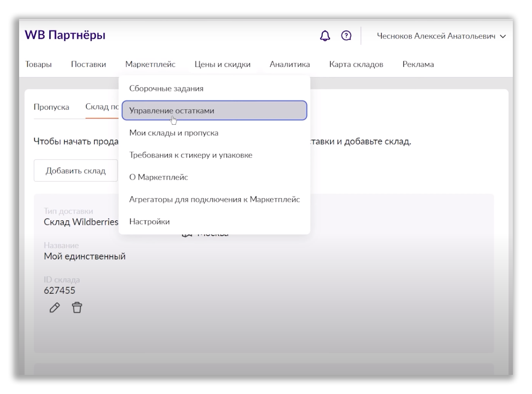Edit warehouse 627455 with pencil icon
This screenshot has height=394, width=532.
(55, 308)
